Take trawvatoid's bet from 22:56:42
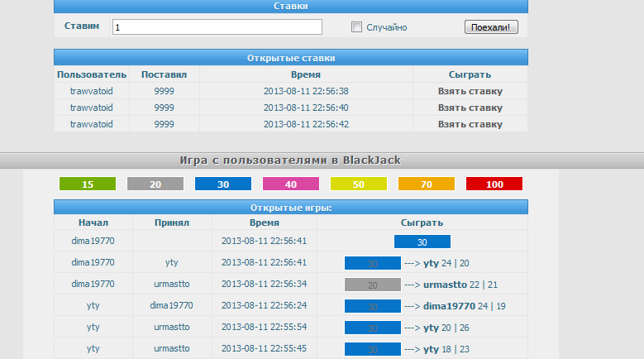 pos(470,124)
